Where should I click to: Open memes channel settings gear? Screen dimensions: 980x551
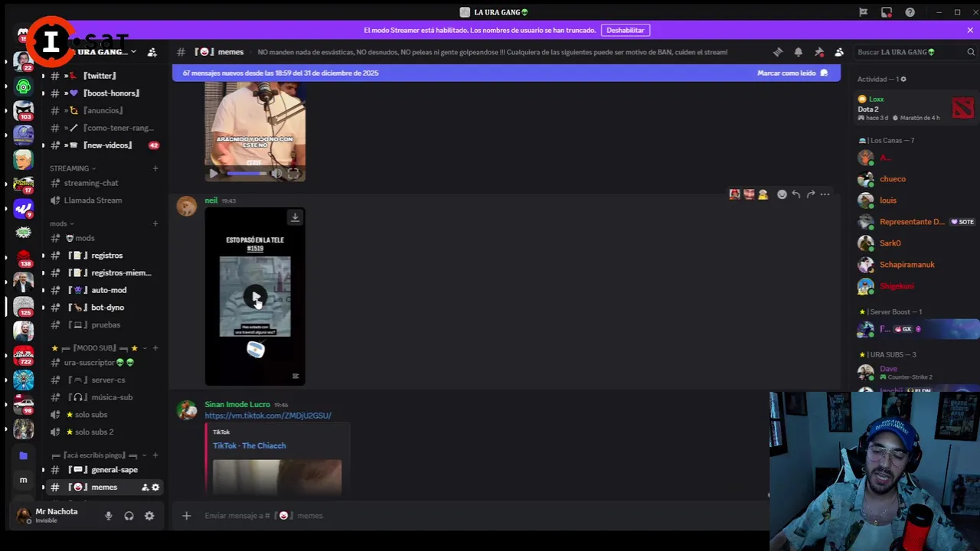click(155, 487)
